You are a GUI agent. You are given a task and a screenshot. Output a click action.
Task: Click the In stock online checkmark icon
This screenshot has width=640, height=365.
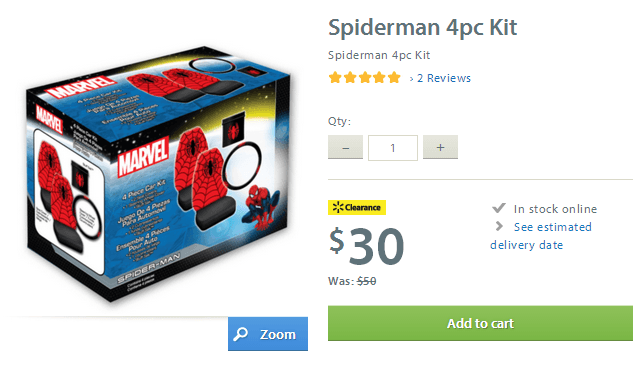point(499,208)
